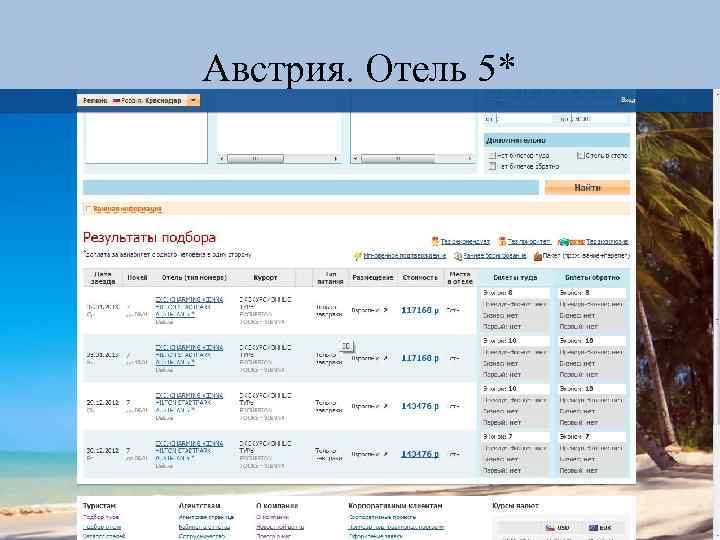
Task: Click the 'Тез приоритет' legend icon
Action: [x=502, y=241]
